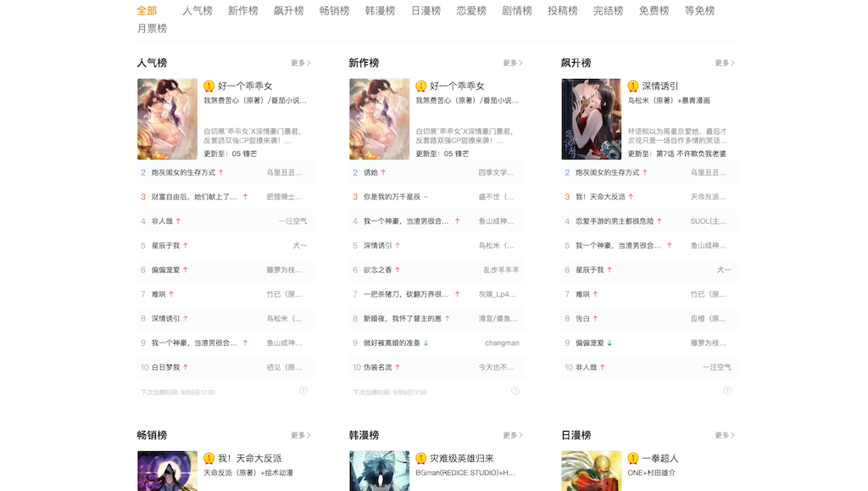
Task: Click the gold medal badge beside 一拳超人
Action: (632, 459)
